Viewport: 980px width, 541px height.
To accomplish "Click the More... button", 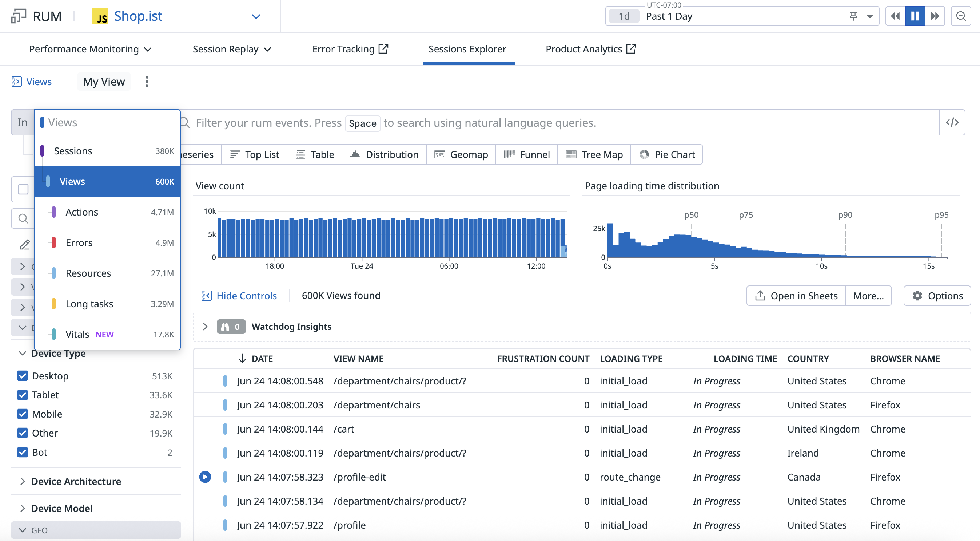I will pyautogui.click(x=869, y=296).
